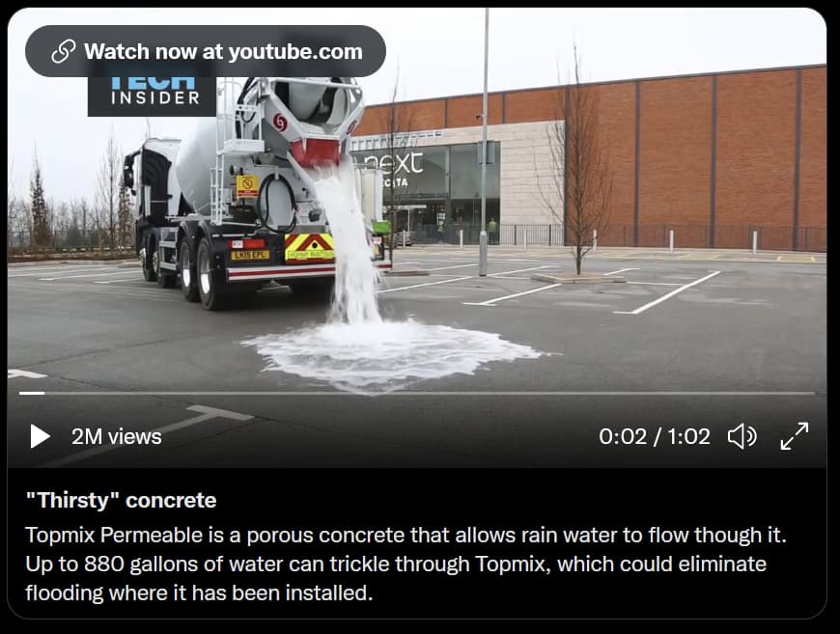Click the white water puddle on the pavement

(397, 354)
